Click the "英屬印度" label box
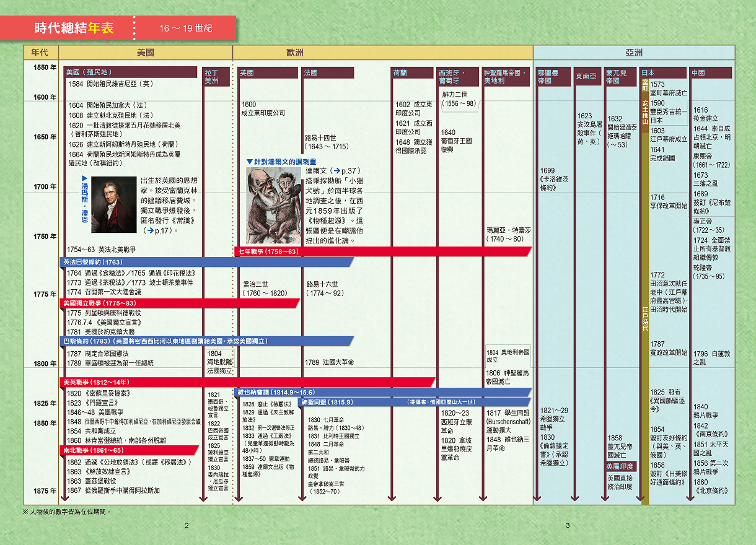This screenshot has width=756, height=545. point(620,466)
